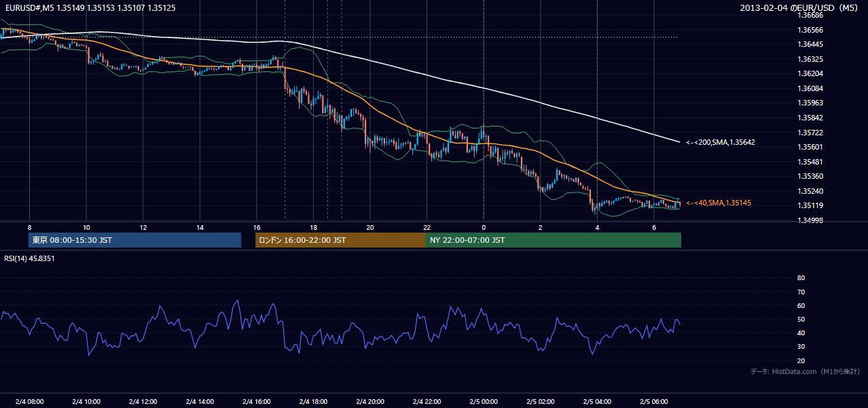Click the 200 SMA label showing 1.35642
868x408 pixels.
(721, 143)
